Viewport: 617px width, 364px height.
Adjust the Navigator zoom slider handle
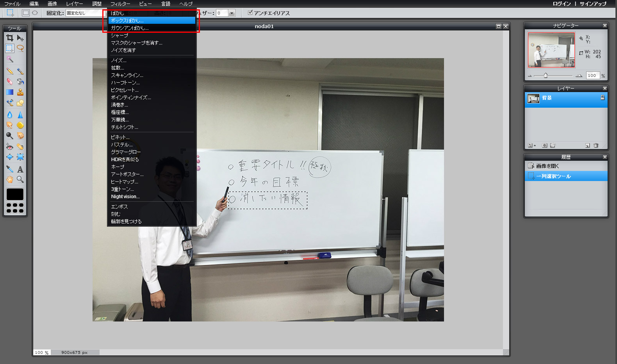pyautogui.click(x=546, y=76)
